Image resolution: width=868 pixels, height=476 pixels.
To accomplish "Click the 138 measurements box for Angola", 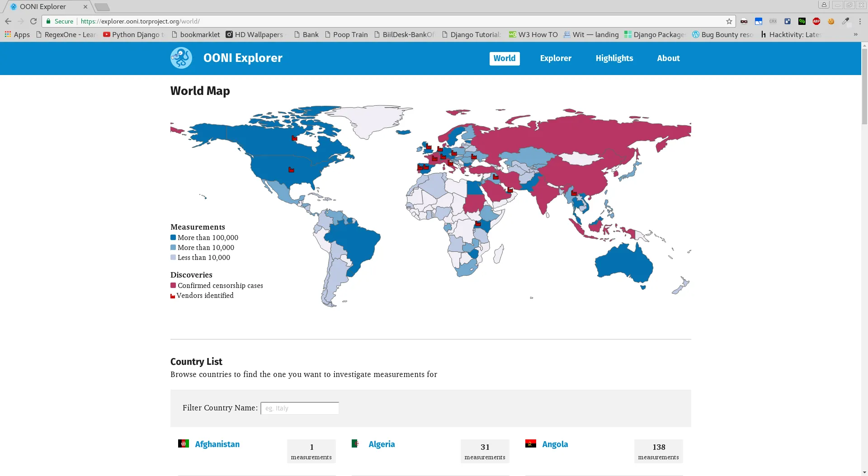I will pyautogui.click(x=658, y=451).
